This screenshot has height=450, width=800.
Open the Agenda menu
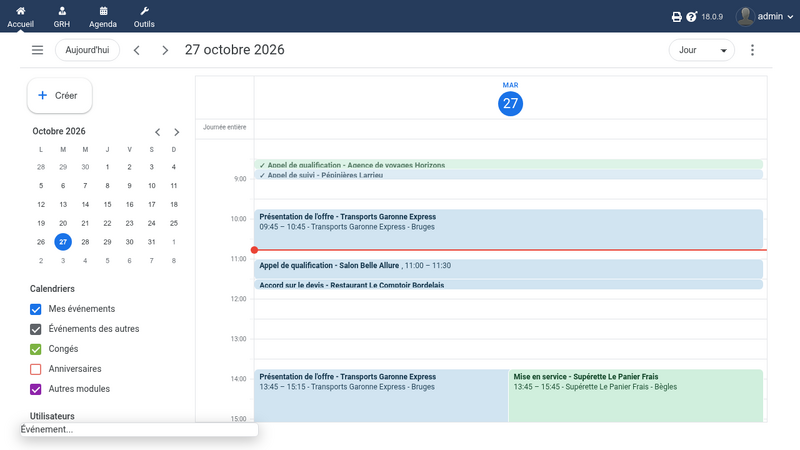pos(103,17)
